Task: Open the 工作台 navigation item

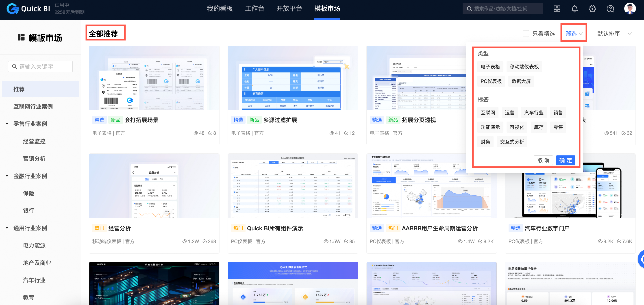Action: coord(255,9)
